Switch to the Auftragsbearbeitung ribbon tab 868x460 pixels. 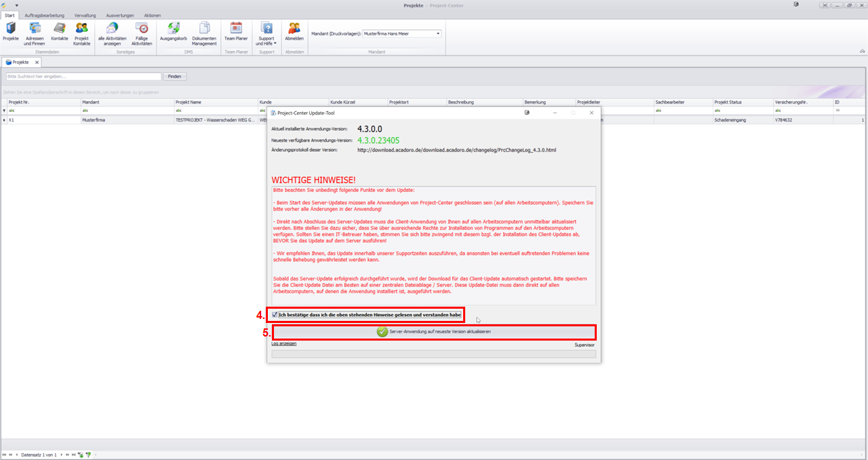43,15
